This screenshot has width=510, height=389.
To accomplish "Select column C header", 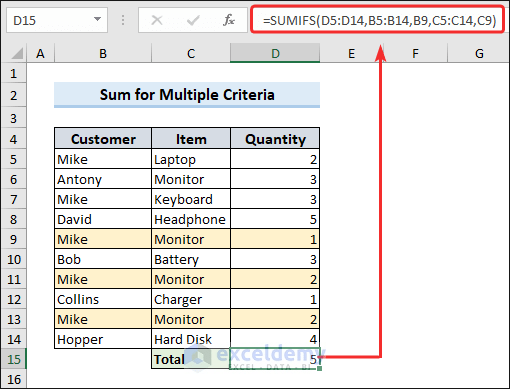I will click(191, 53).
